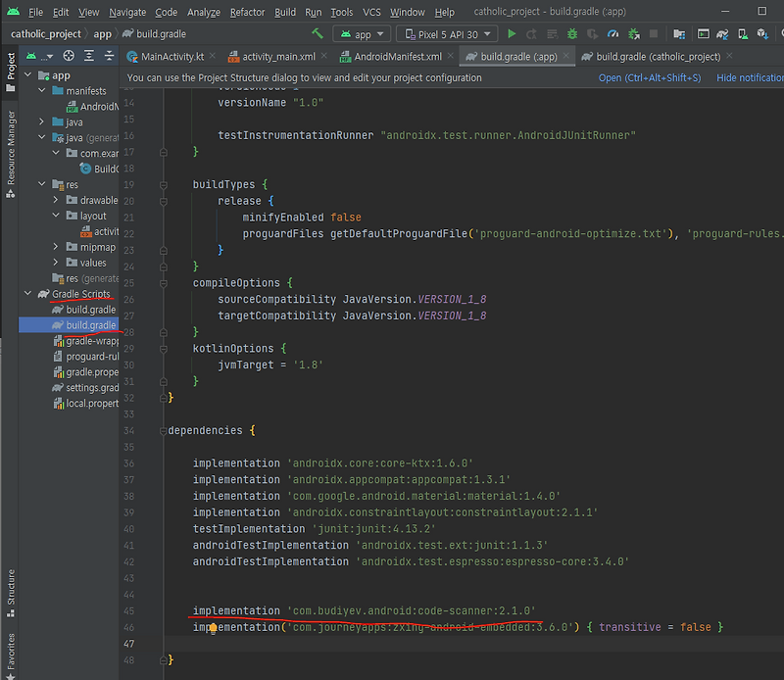This screenshot has width=784, height=680.
Task: Open the Pixel 5 API 30 device dropdown
Action: [441, 32]
